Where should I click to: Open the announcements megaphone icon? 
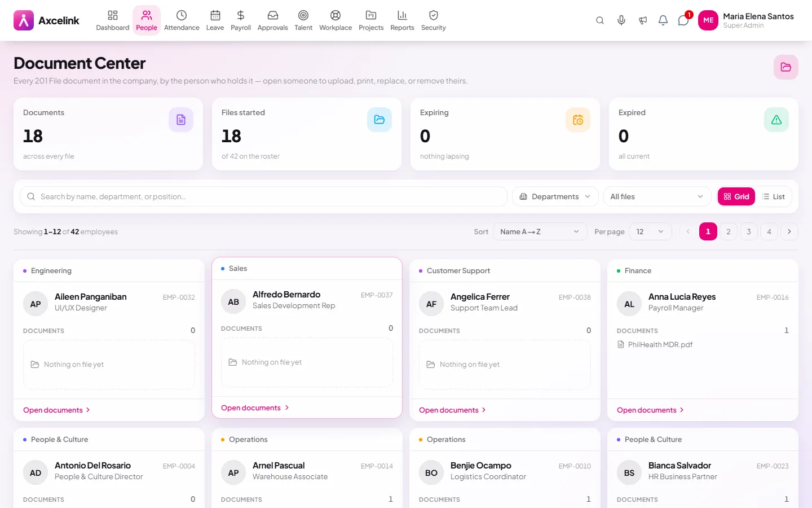643,20
